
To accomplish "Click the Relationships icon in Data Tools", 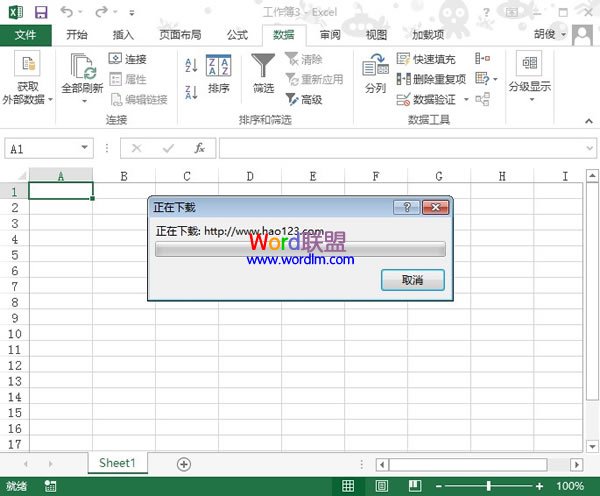I will coord(482,99).
